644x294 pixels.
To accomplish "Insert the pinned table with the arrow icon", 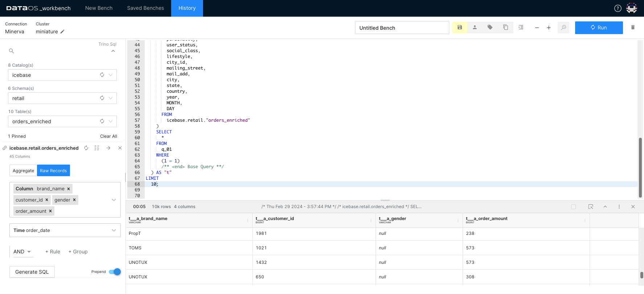I will [x=108, y=148].
